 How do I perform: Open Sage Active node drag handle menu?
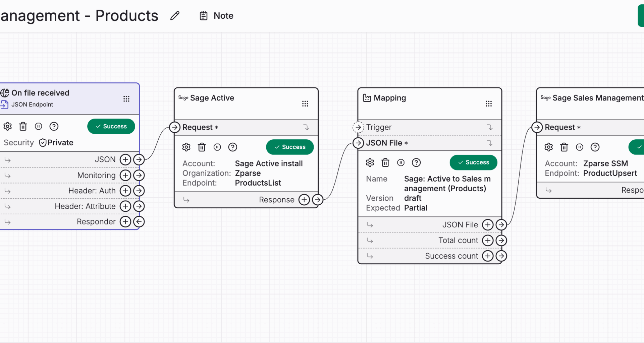(x=305, y=104)
